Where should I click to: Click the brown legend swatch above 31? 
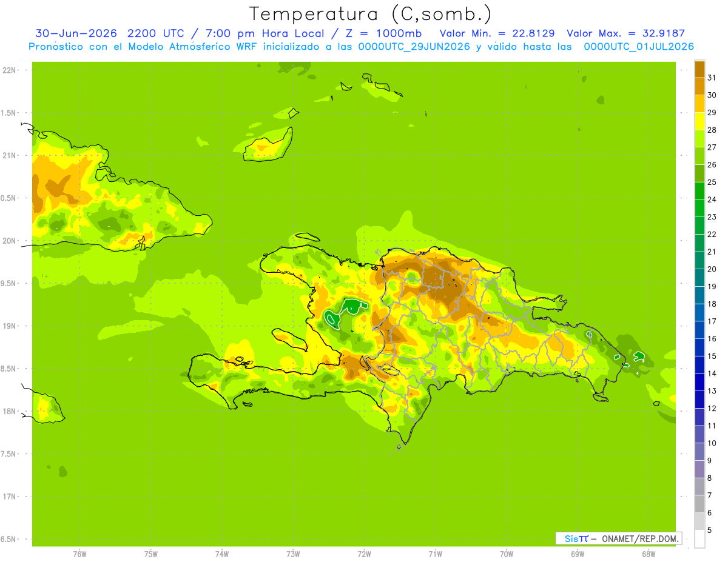pos(699,69)
